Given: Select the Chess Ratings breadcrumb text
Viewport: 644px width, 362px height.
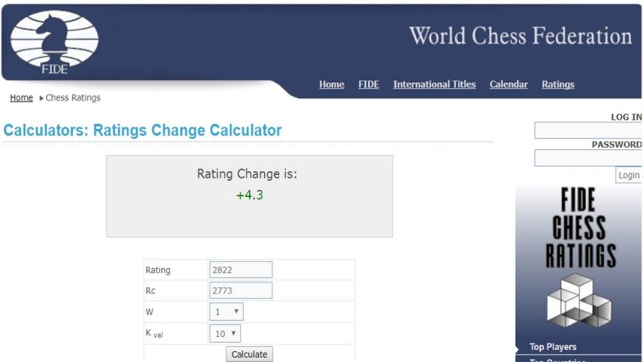Looking at the screenshot, I should tap(73, 98).
